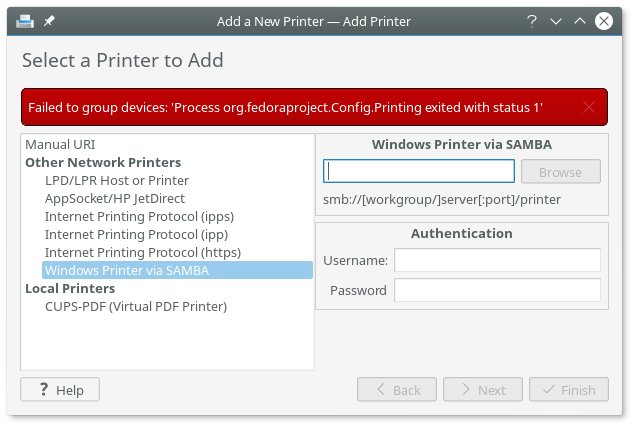The height and width of the screenshot is (428, 635).
Task: Focus the SAMBA printer address field
Action: coord(419,171)
